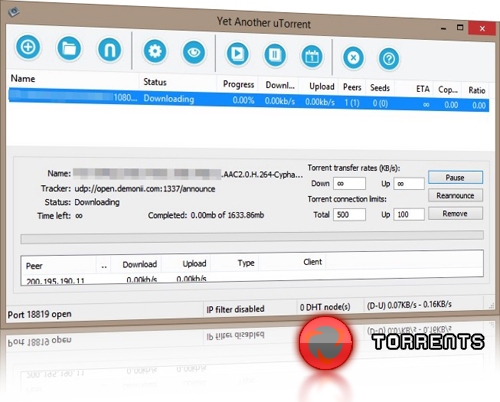Sort by the ETA column header
The width and height of the screenshot is (500, 402).
tap(422, 89)
